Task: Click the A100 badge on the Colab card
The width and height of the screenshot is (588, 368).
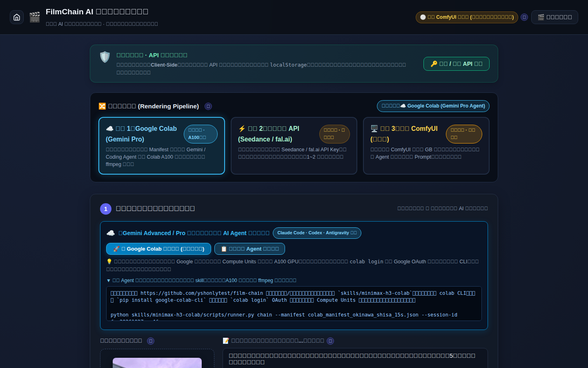Action: 200,134
